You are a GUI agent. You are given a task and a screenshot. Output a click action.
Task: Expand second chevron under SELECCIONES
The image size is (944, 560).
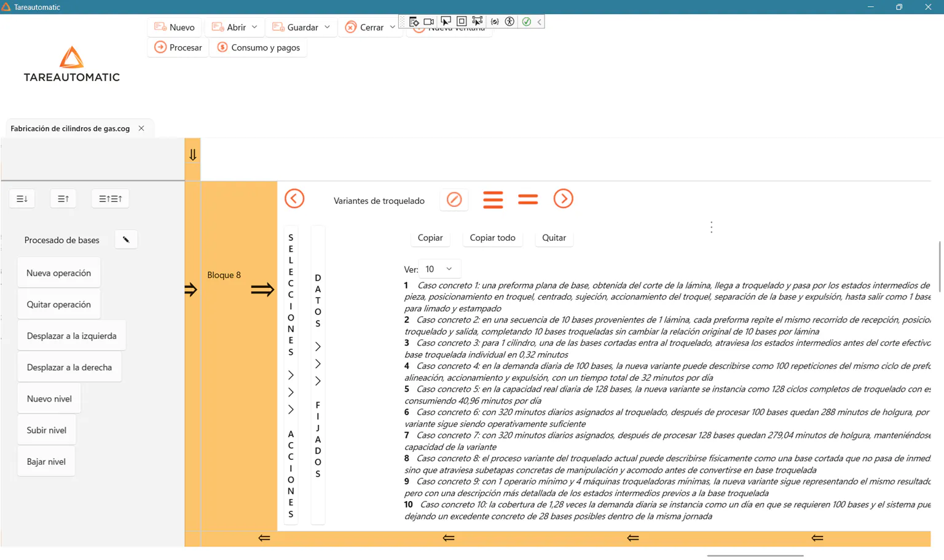pyautogui.click(x=291, y=392)
